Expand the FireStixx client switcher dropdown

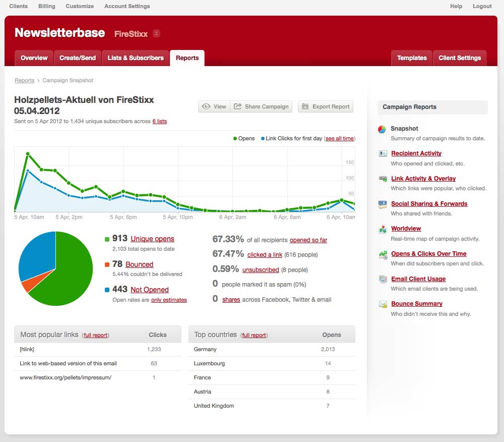tap(156, 34)
